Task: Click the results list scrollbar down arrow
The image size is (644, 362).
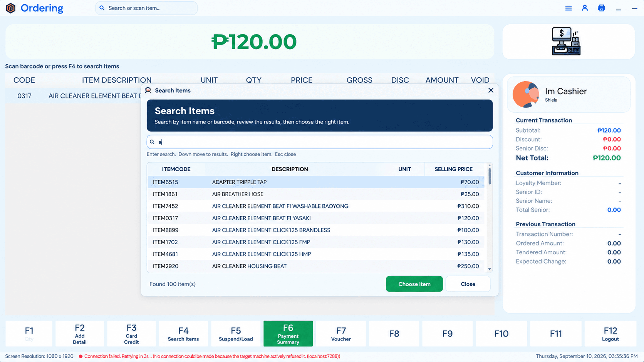Action: tap(490, 269)
